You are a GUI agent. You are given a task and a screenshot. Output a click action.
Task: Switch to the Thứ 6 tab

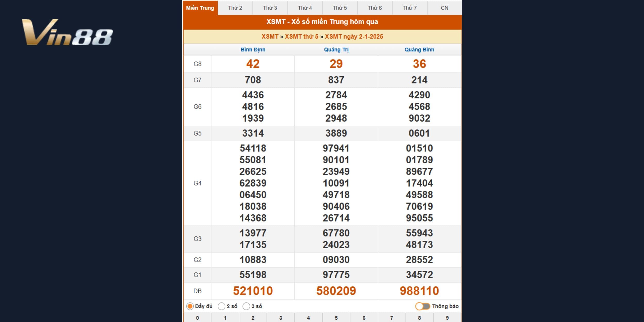375,8
